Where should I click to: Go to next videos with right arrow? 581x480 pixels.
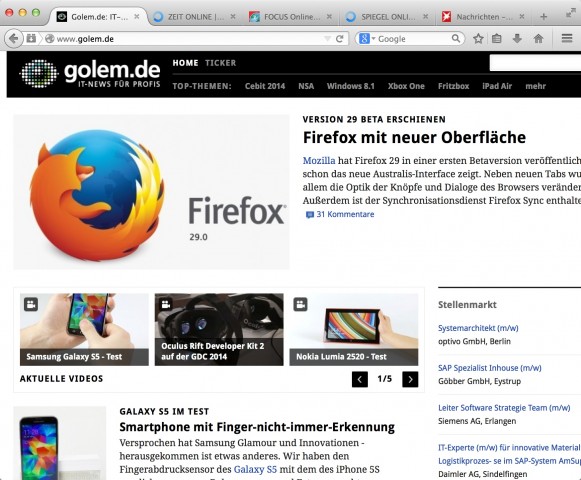coord(410,379)
